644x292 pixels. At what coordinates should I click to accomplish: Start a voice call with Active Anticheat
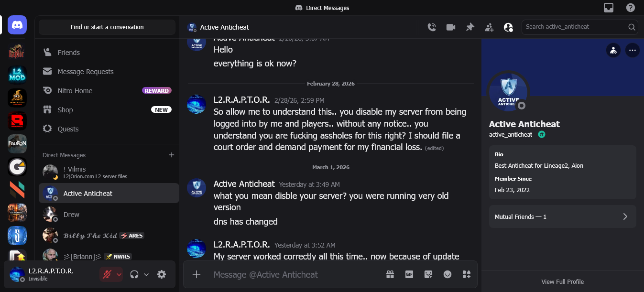(x=432, y=27)
